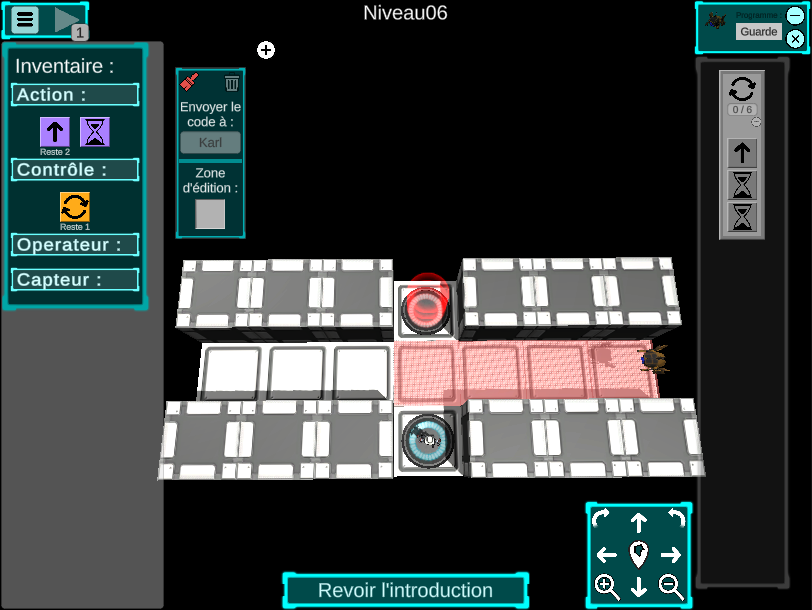Center camera with location pin icon
The width and height of the screenshot is (812, 610).
(x=639, y=554)
